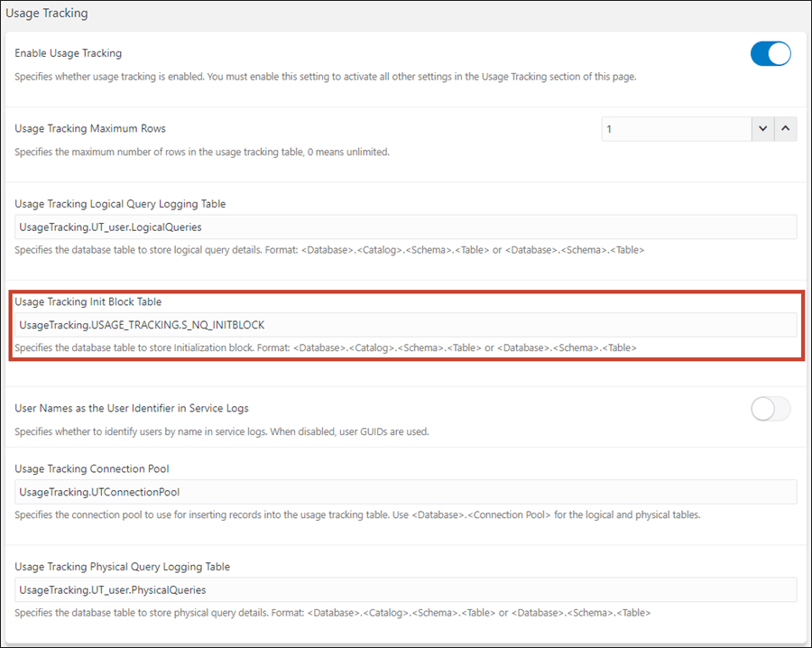This screenshot has width=812, height=648.
Task: Click the Enable Usage Tracking label
Action: [68, 52]
